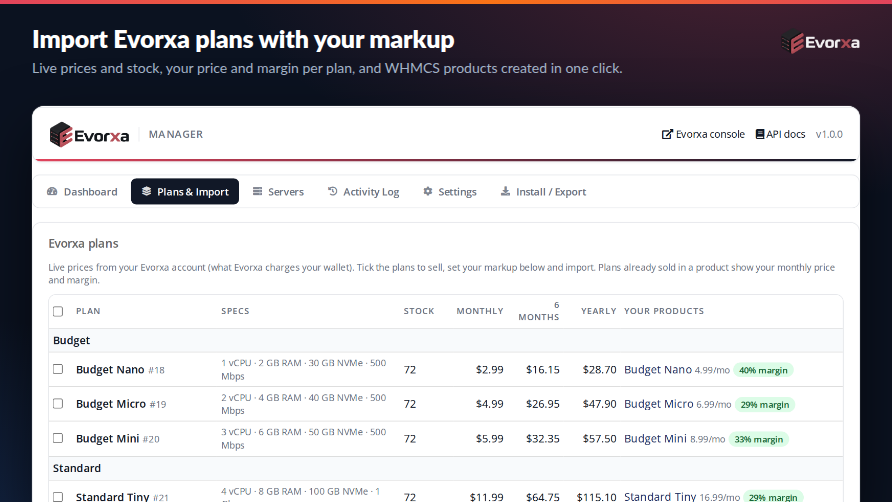Click the Install / Export download icon
Screen dimensions: 892x502
click(x=505, y=191)
